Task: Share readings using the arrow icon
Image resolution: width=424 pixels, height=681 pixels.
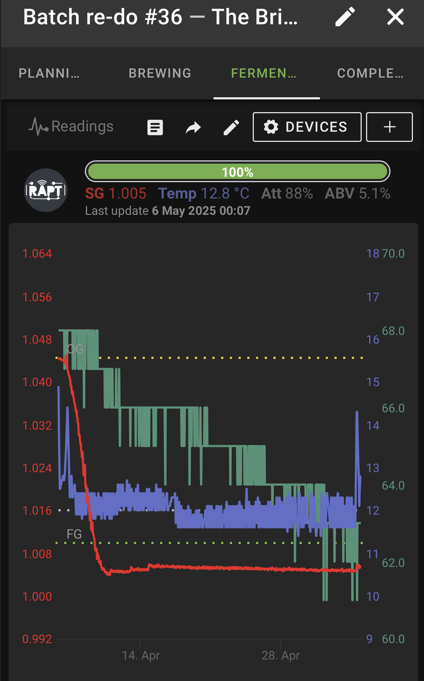Action: [x=193, y=127]
